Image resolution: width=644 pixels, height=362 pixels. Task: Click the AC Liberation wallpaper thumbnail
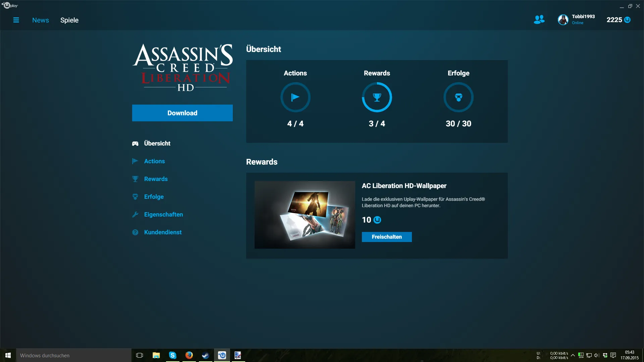point(305,215)
